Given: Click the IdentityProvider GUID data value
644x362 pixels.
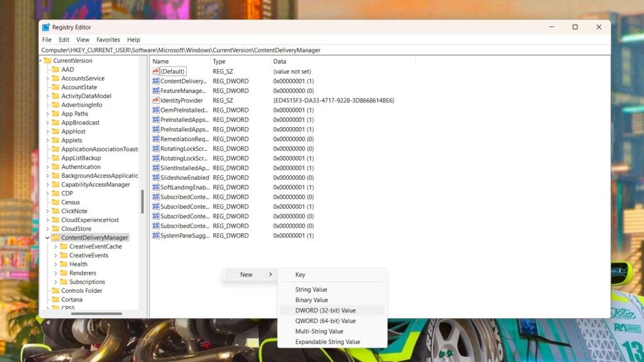Looking at the screenshot, I should click(x=333, y=100).
